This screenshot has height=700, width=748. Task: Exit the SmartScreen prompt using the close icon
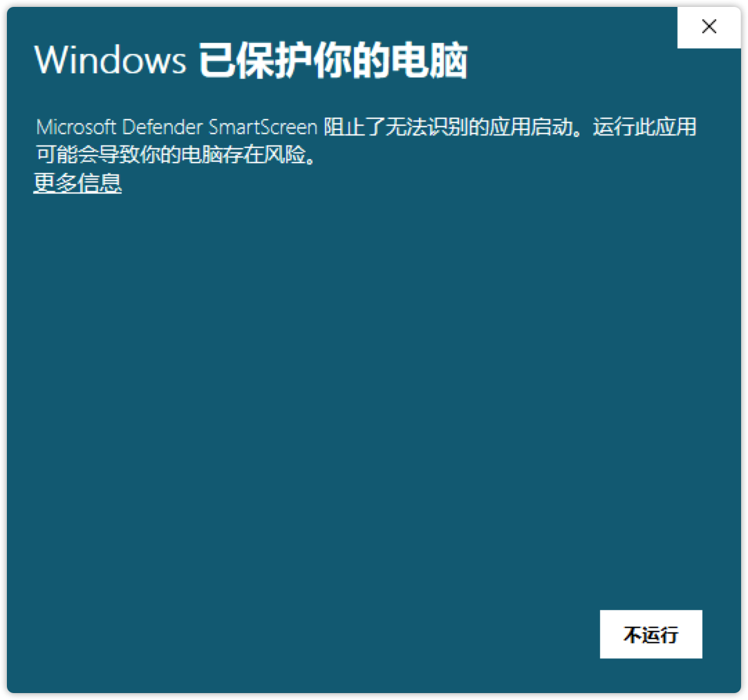pyautogui.click(x=709, y=27)
